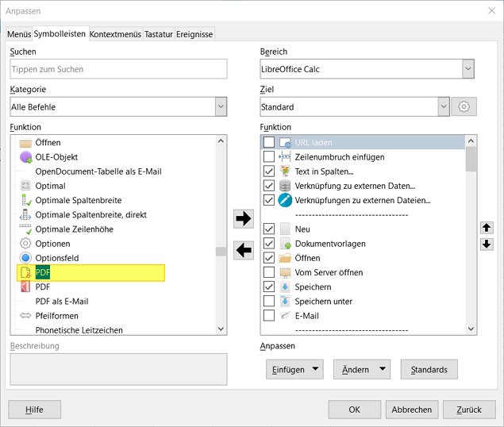
Task: Click the folder icon beside Öffnen in left list
Action: tap(25, 142)
